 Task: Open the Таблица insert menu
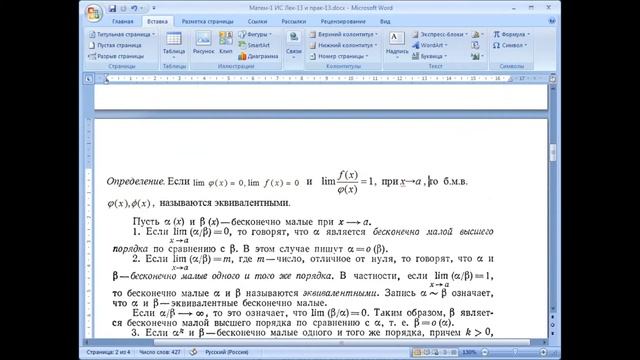tap(174, 45)
